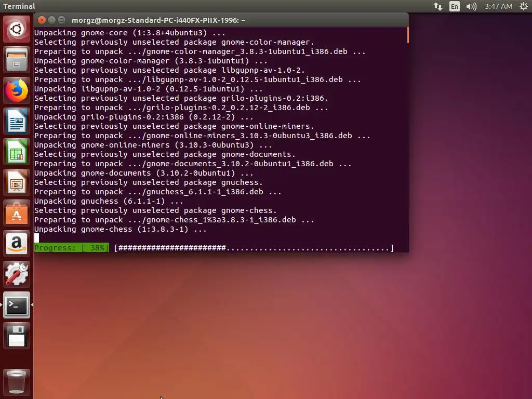Focus the Terminal launcher icon
The height and width of the screenshot is (399, 532).
coord(17,305)
